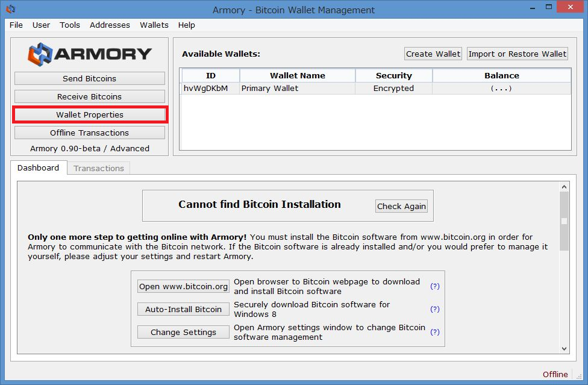Close the Armory window
Image resolution: width=588 pixels, height=385 pixels.
pos(571,7)
